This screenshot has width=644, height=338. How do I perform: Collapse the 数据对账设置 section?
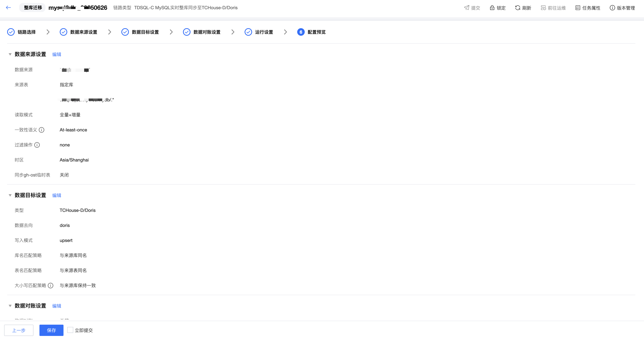pos(10,306)
